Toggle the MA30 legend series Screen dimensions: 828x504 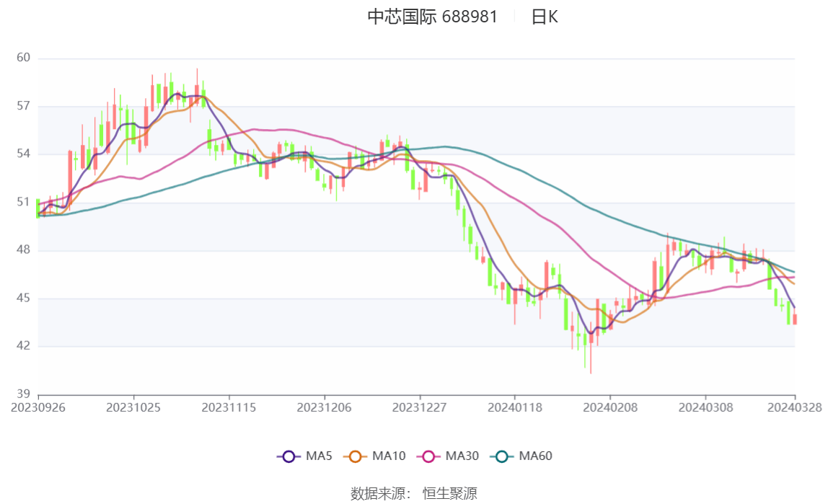click(448, 456)
